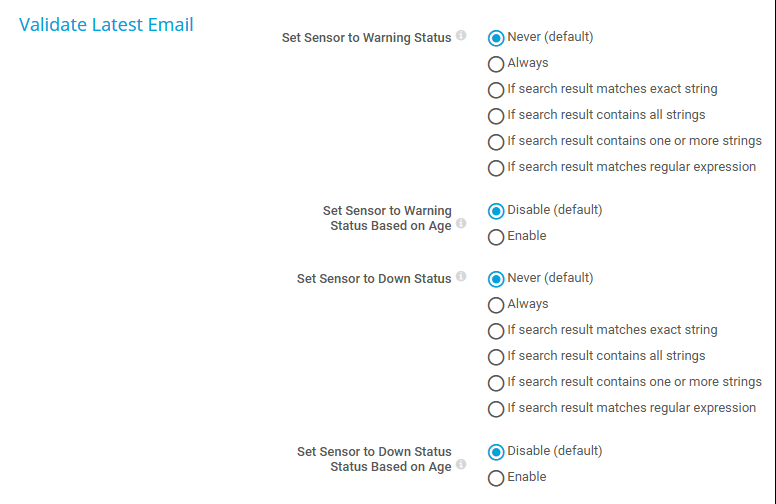The image size is (776, 504).
Task: Select Always under Set Sensor to Down Status
Action: coord(495,305)
